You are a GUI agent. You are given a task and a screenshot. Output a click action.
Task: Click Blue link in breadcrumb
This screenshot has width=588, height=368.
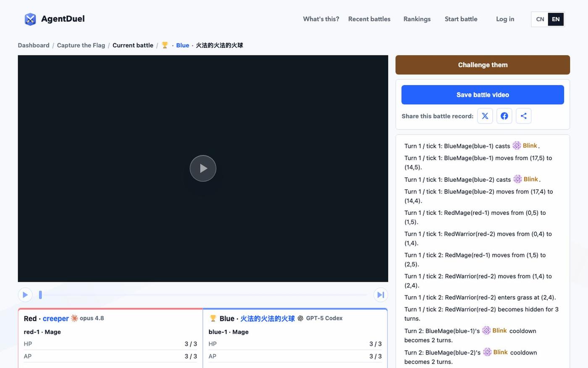[x=183, y=45]
